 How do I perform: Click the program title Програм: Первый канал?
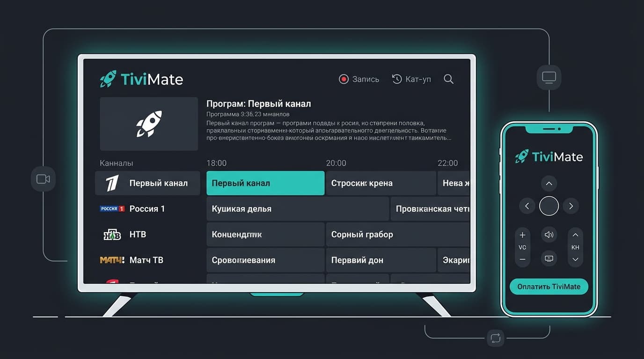(259, 104)
